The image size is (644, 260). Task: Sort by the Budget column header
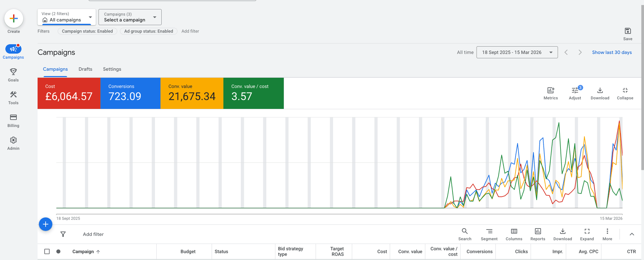point(188,252)
